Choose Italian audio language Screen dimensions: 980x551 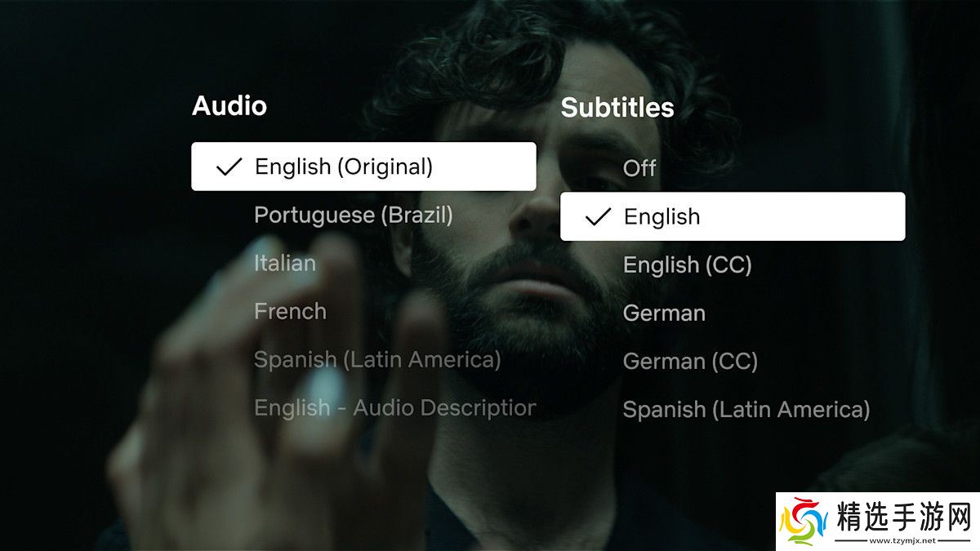(x=285, y=263)
